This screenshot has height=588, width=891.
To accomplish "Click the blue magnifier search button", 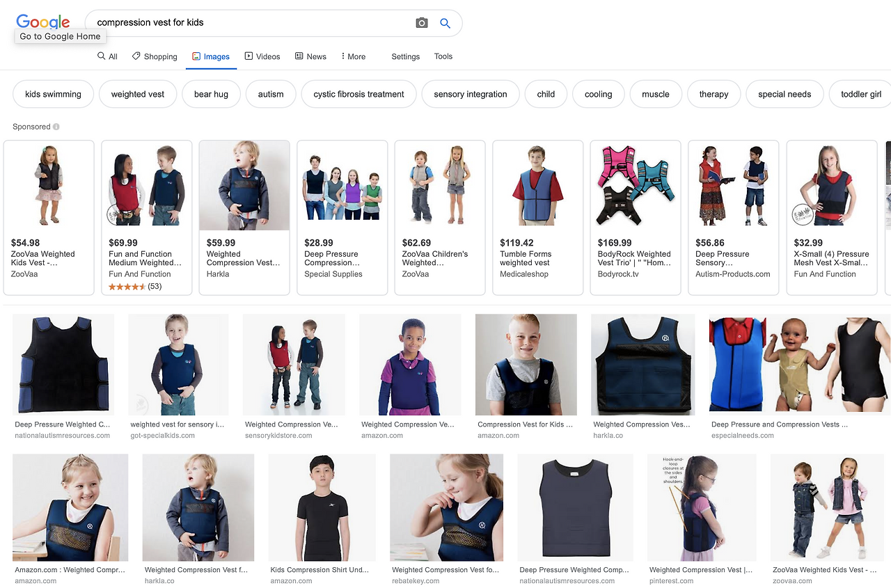I will (445, 23).
